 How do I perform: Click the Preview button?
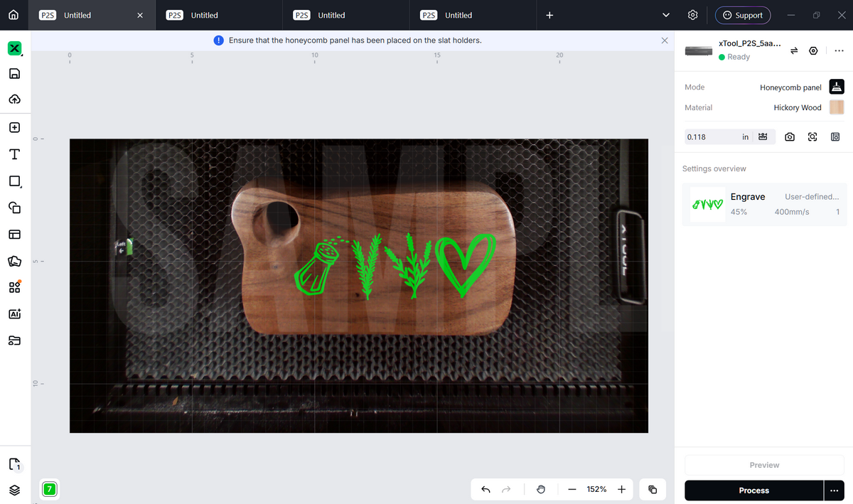765,465
